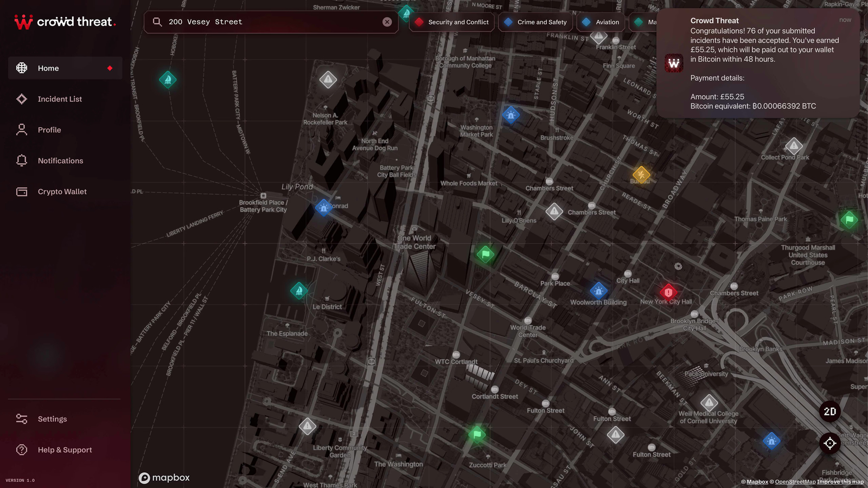Select gray warning marker left of Chambers Street station
The width and height of the screenshot is (868, 488).
[554, 211]
